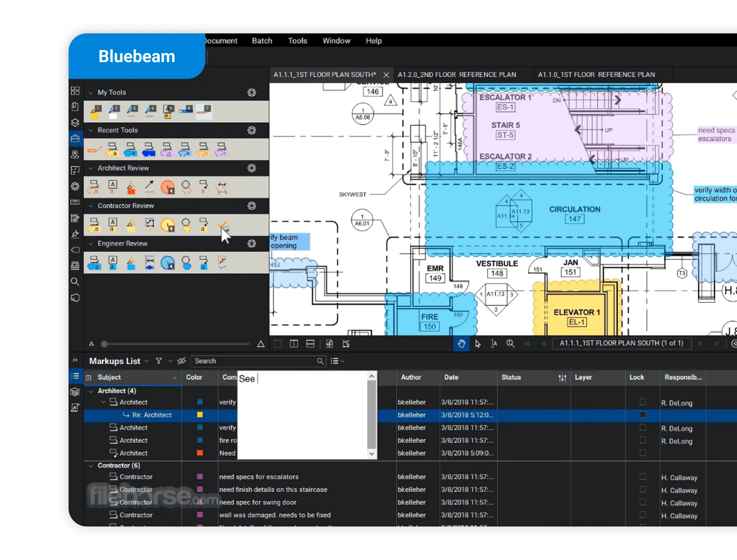Toggle lock checkbox for first R. DeLong row

pos(643,402)
